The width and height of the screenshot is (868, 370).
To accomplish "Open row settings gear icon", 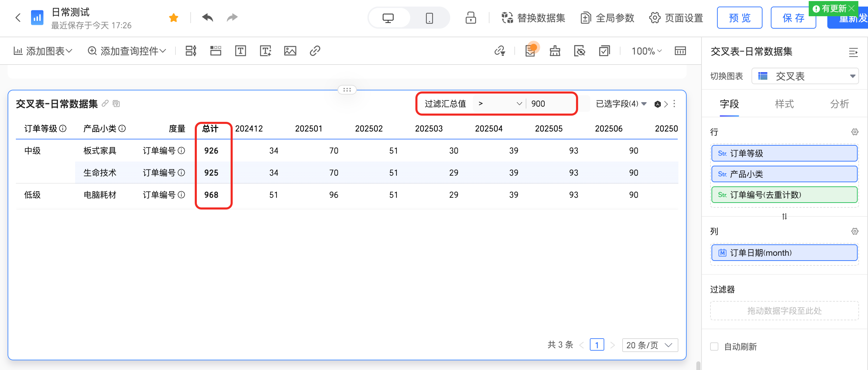I will (x=855, y=132).
